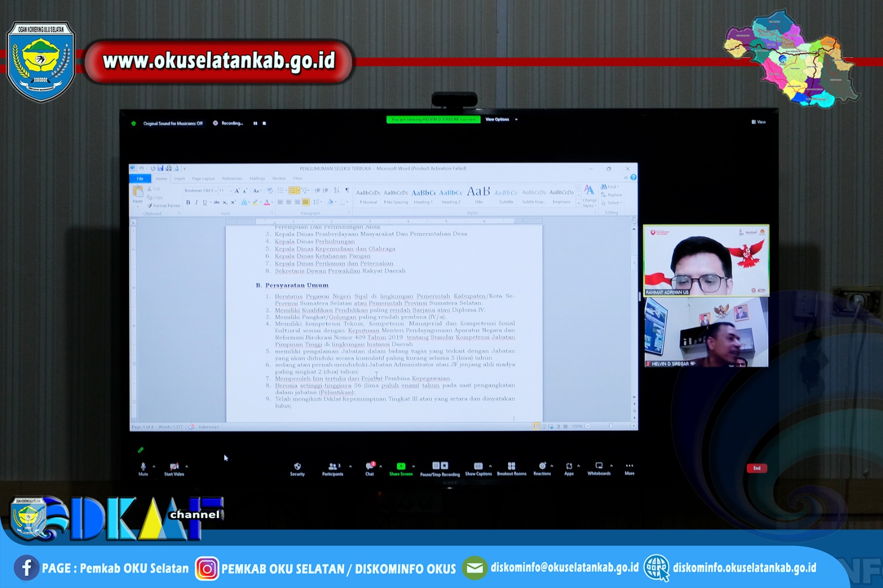Expand video options arrow beside Start Video
Viewport: 883px width, 588px height.
coord(187,467)
